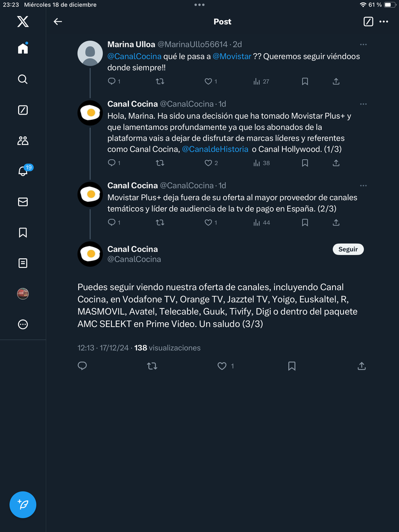Open Messages envelope in sidebar
This screenshot has height=532, width=399.
coord(23,202)
